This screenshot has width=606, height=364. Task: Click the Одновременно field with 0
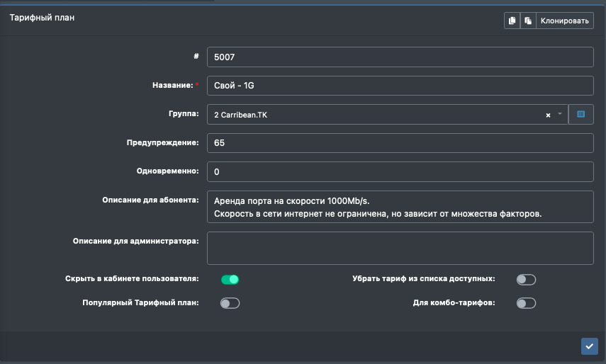pyautogui.click(x=400, y=172)
